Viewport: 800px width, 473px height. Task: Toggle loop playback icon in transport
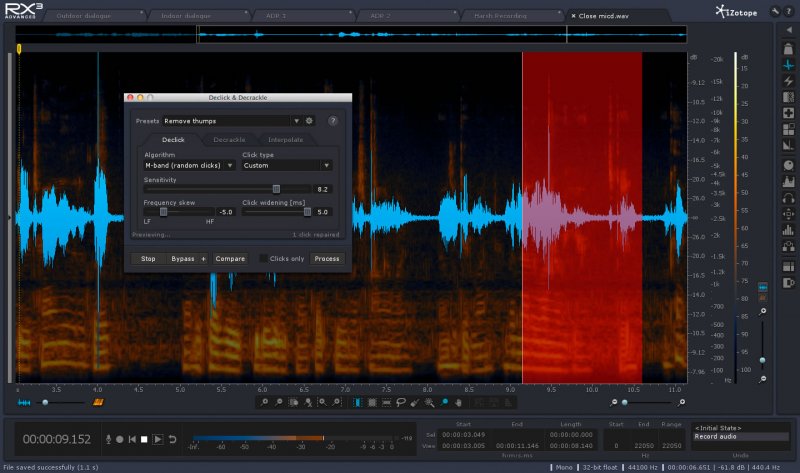[x=172, y=439]
